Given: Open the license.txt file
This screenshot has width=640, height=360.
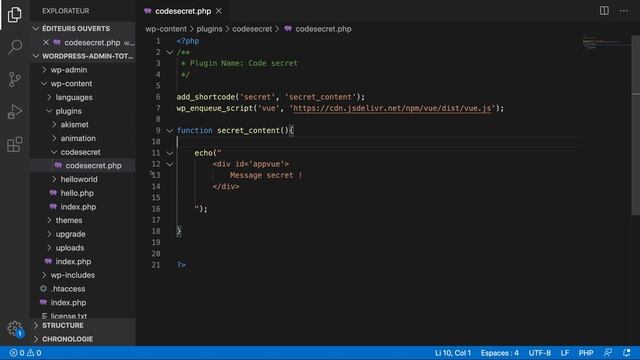Looking at the screenshot, I should (x=82, y=316).
